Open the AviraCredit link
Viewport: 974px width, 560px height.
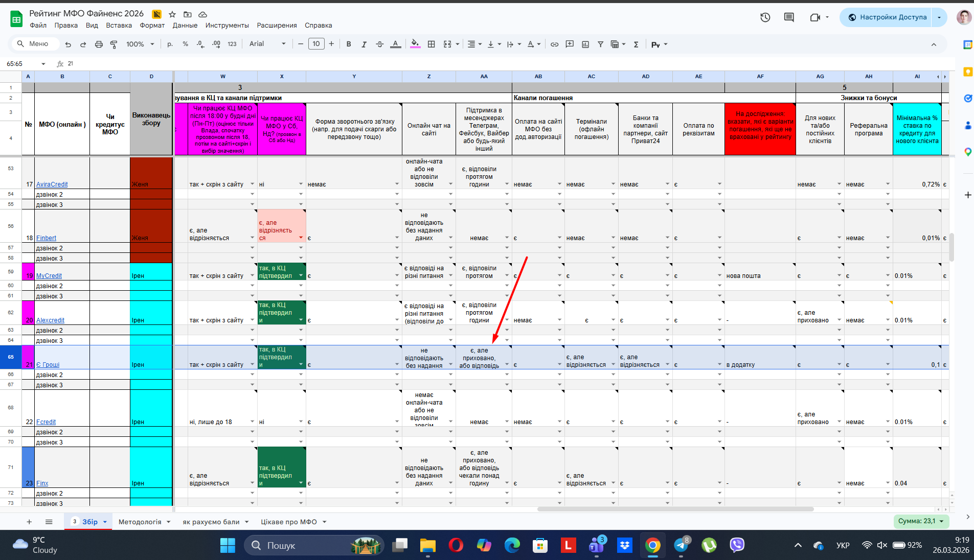pos(52,184)
